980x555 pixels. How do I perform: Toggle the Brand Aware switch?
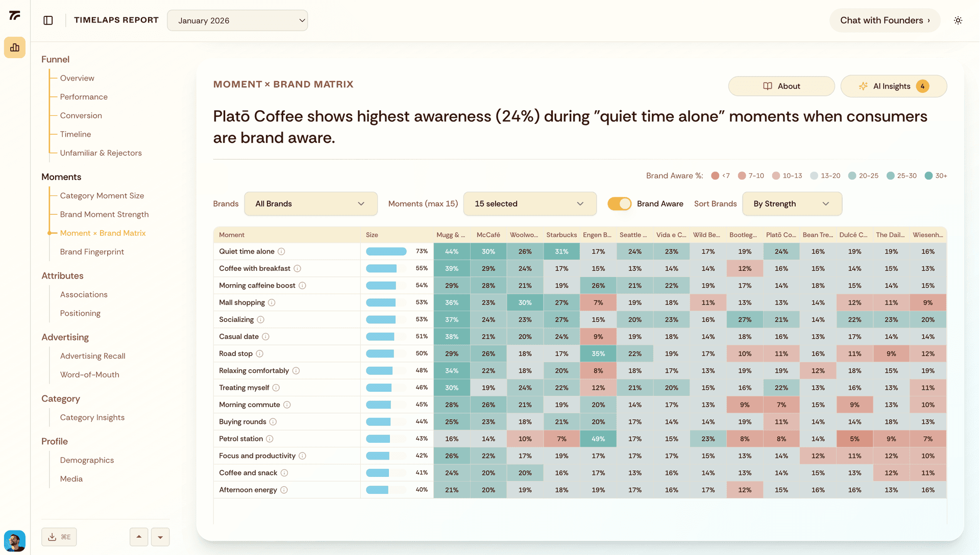[619, 204]
